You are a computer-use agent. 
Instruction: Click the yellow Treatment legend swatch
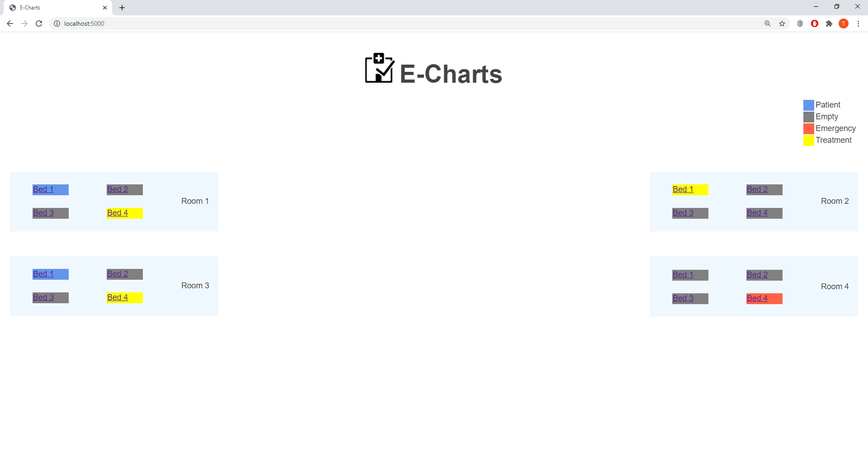coord(808,141)
